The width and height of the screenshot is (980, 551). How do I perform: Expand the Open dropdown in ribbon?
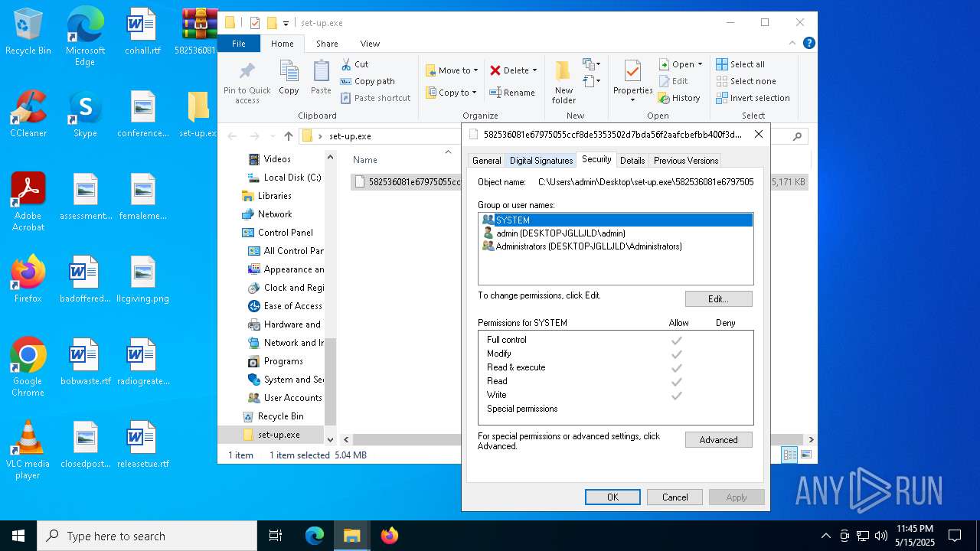(x=700, y=65)
